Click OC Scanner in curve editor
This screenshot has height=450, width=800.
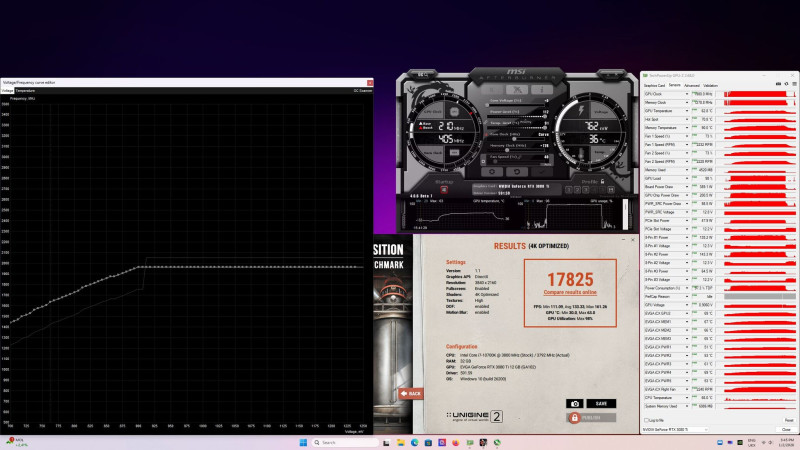(363, 91)
